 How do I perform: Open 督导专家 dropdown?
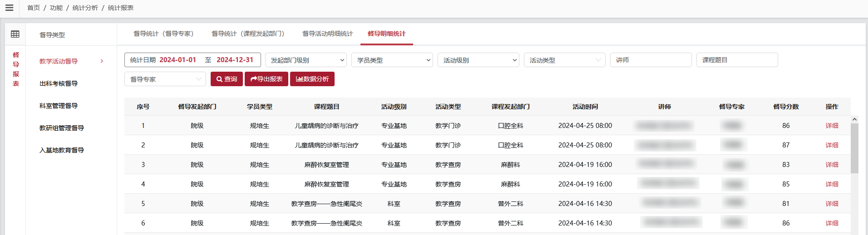tap(165, 79)
